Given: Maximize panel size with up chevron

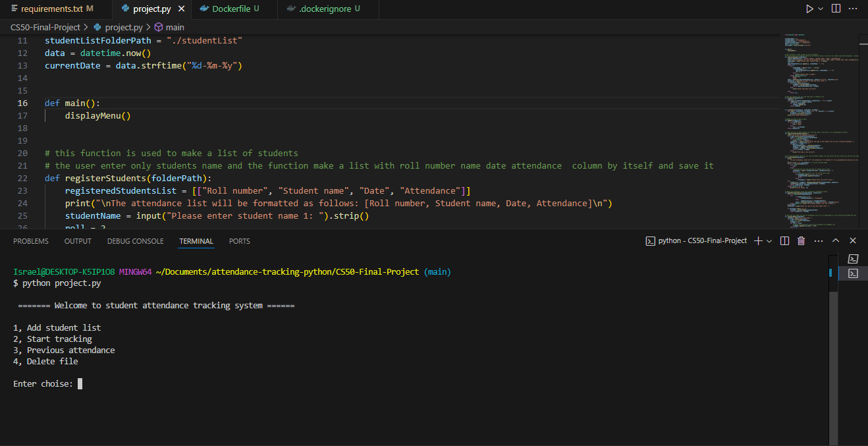Looking at the screenshot, I should [x=836, y=241].
